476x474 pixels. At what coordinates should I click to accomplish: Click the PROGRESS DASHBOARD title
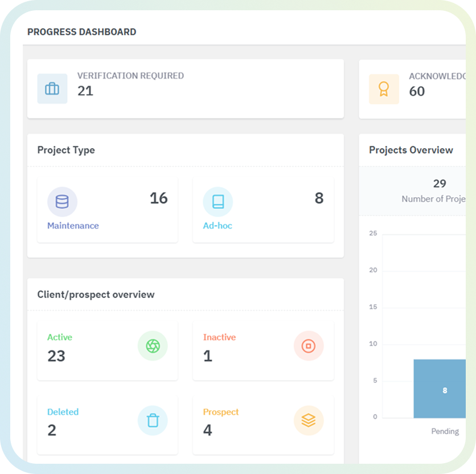pos(81,32)
